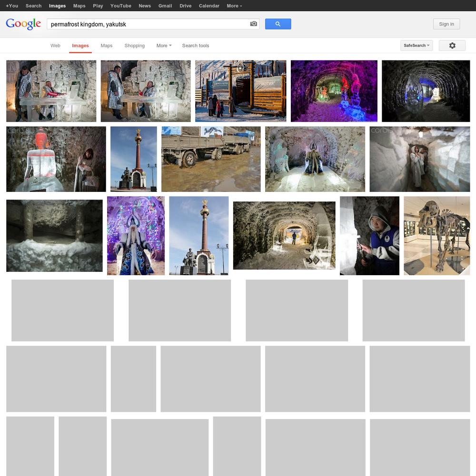476x476 pixels.
Task: Open Images in the top black bar
Action: coord(58,6)
